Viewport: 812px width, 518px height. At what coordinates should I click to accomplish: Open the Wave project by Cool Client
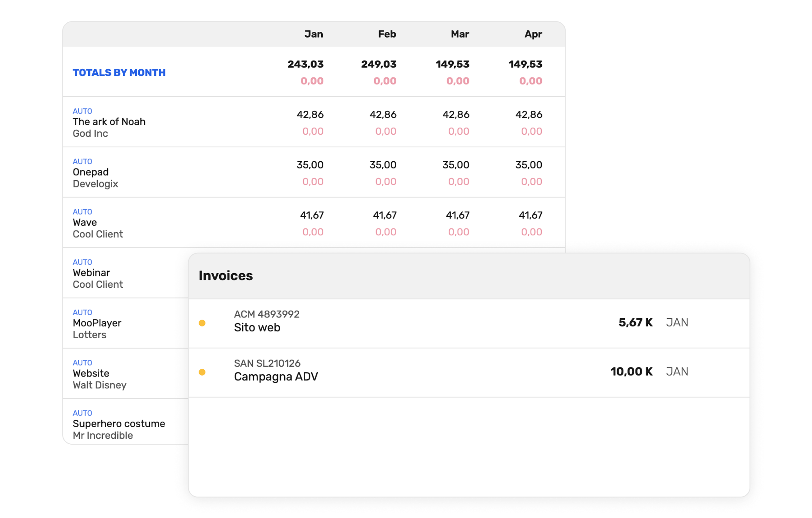pyautogui.click(x=85, y=222)
